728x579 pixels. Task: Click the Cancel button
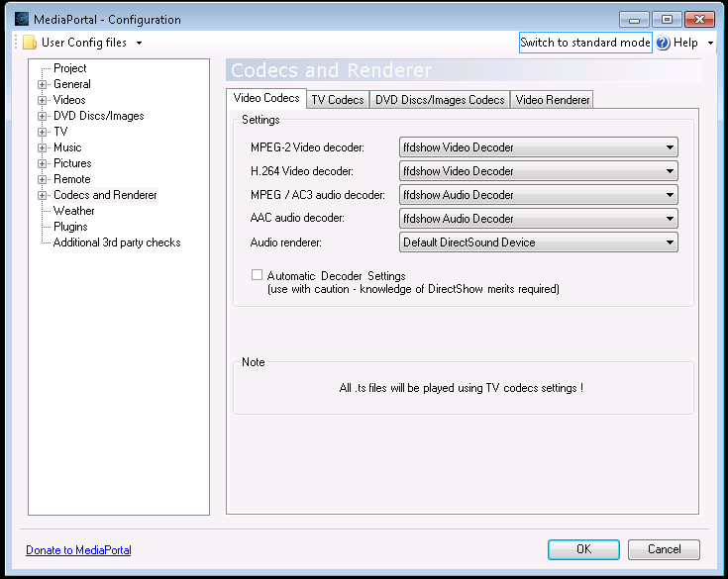[664, 549]
